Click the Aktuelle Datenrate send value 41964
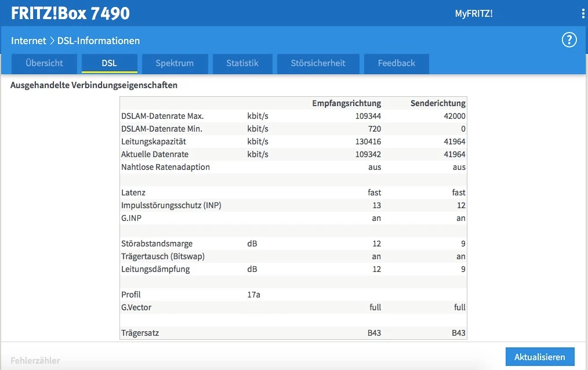Viewport: 588px width, 370px height. (455, 154)
